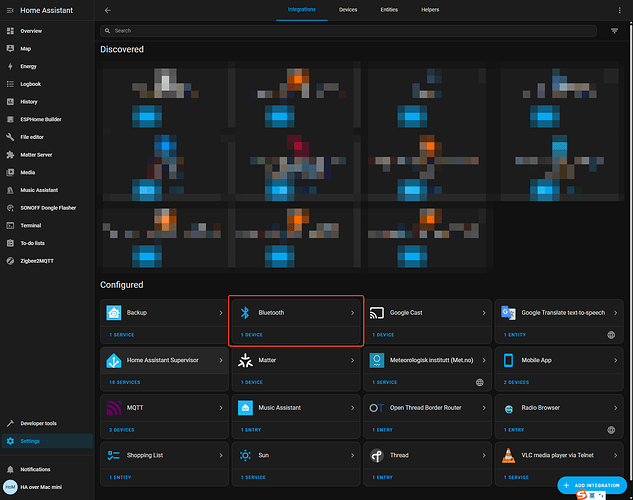Expand the Open Thread Border Router chevron
The width and height of the screenshot is (633, 500).
pyautogui.click(x=484, y=408)
